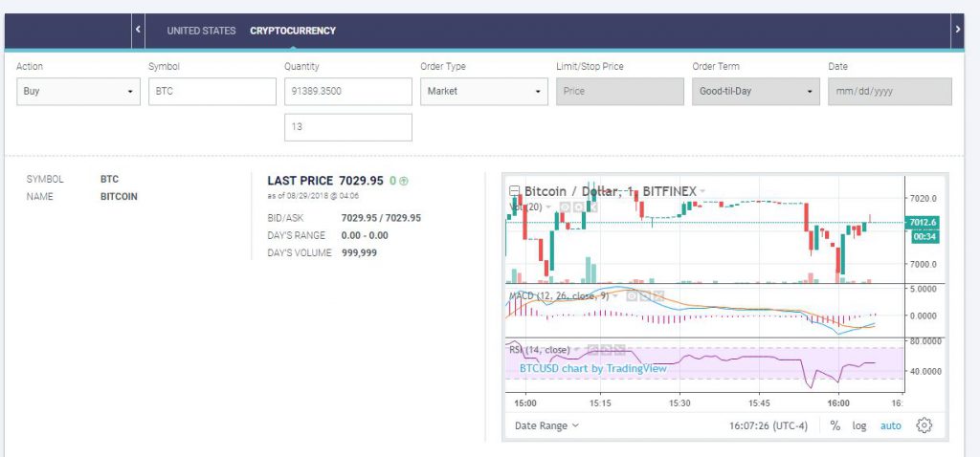Screen dimensions: 980x457
Task: Expand the MACD indicator dropdown arrow
Action: pos(615,296)
